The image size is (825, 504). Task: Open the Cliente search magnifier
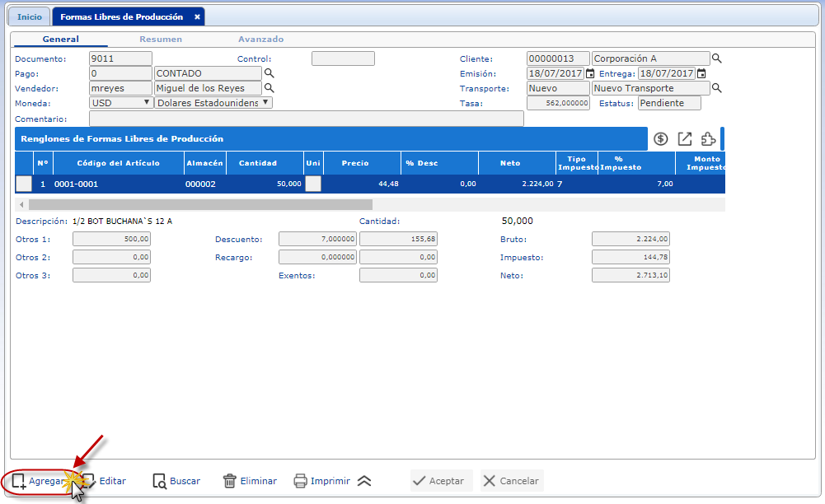[717, 58]
